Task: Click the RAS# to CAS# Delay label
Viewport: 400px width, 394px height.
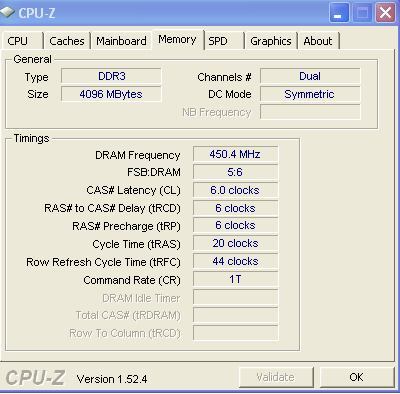Action: click(112, 208)
